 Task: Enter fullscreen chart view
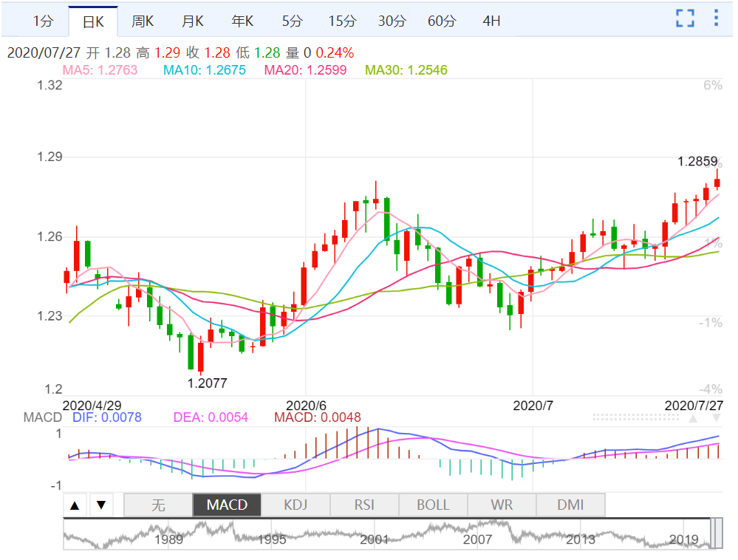click(x=685, y=18)
